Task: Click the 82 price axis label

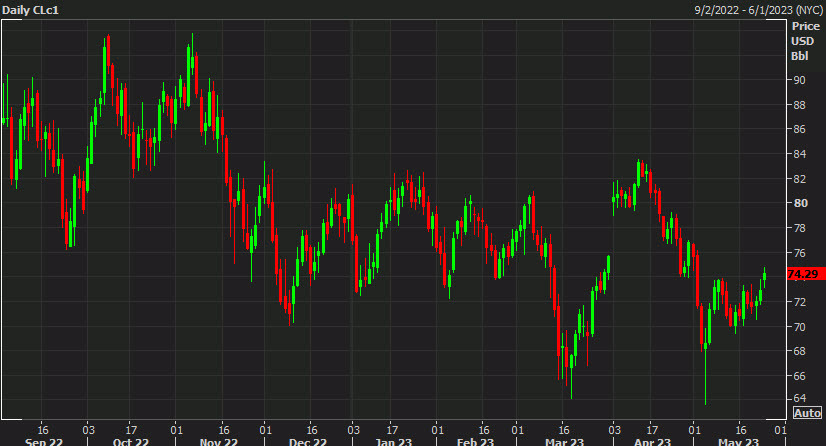Action: 799,179
